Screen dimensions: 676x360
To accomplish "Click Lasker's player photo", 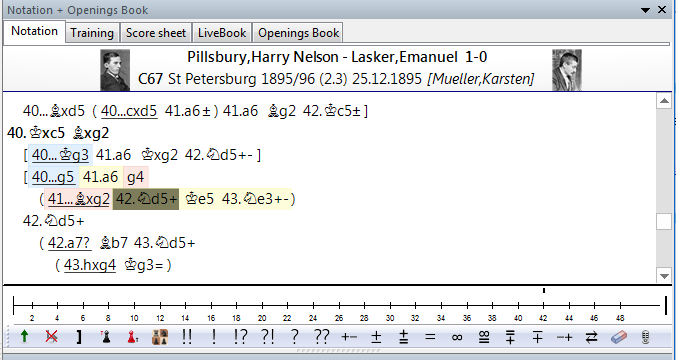I will (x=567, y=70).
